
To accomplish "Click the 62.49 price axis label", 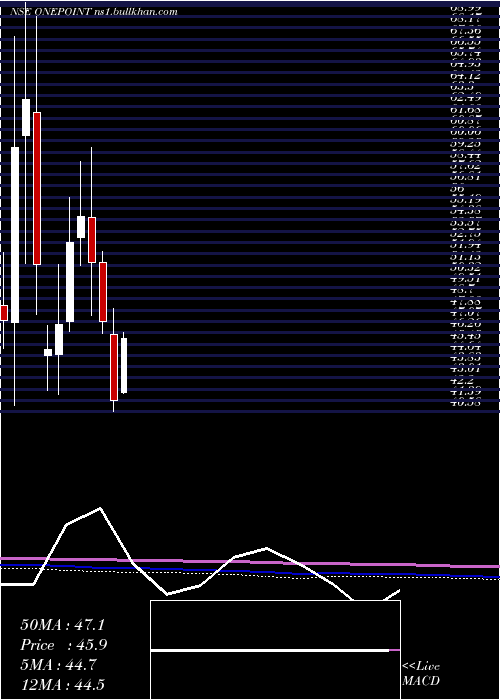I will [466, 98].
